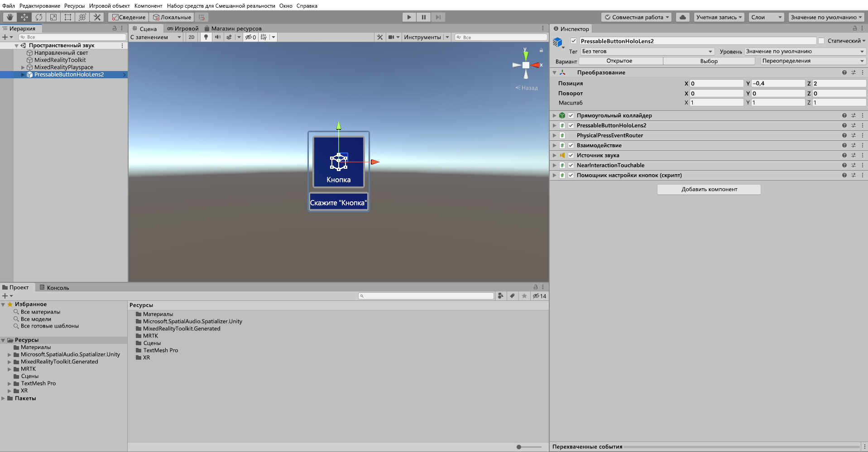The height and width of the screenshot is (452, 868).
Task: Toggle PressableButtonHoloLens2 script checkbox
Action: [571, 125]
